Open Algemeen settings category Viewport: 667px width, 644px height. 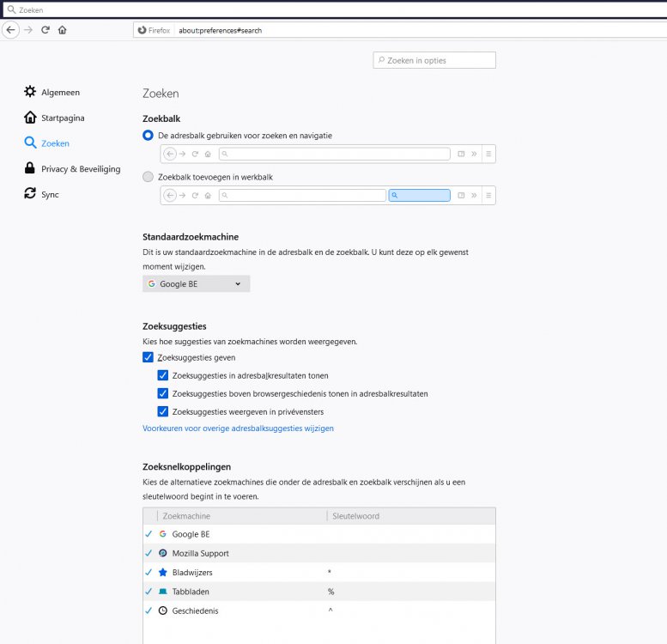tap(60, 92)
